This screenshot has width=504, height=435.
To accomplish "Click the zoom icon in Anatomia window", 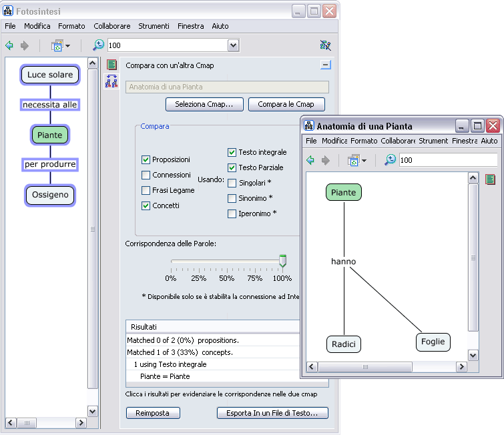I will (x=390, y=160).
